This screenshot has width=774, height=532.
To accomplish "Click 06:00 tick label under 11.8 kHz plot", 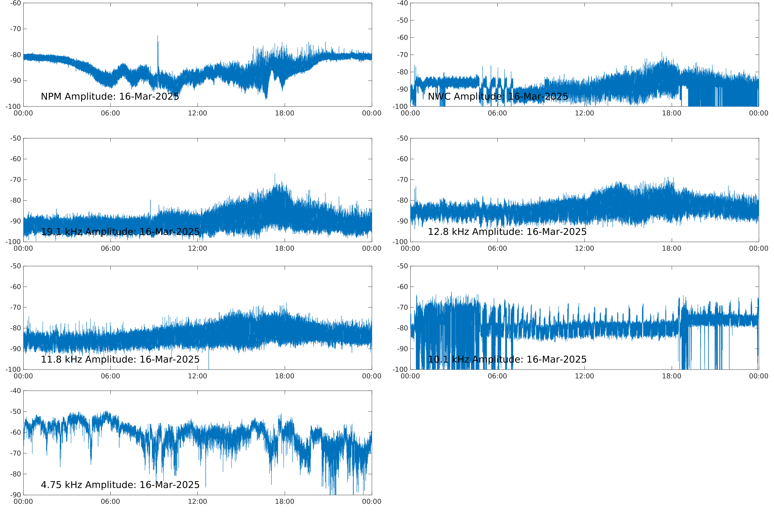I will [110, 376].
